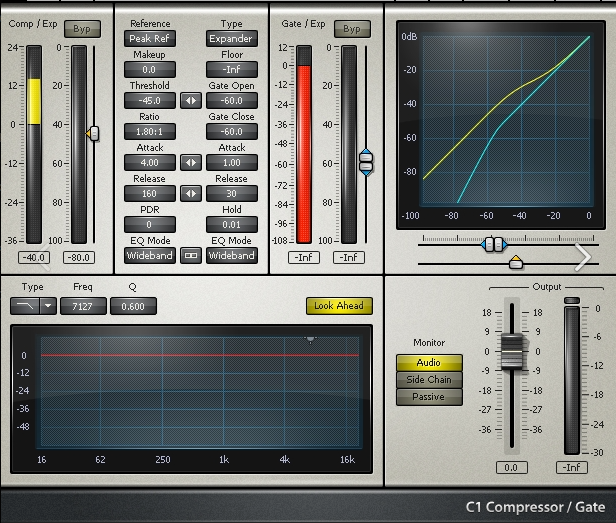Click the Hold value field 0.01
Image resolution: width=616 pixels, height=523 pixels.
pyautogui.click(x=232, y=224)
